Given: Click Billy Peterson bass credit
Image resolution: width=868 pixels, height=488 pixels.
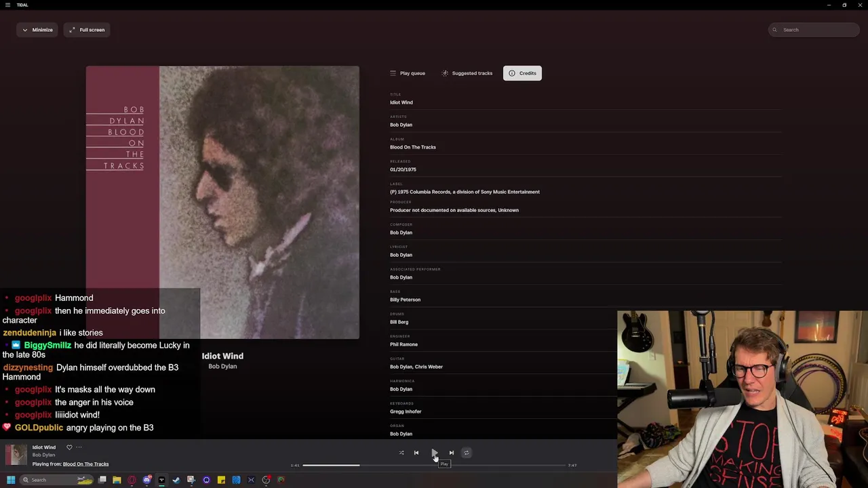Looking at the screenshot, I should [x=405, y=300].
